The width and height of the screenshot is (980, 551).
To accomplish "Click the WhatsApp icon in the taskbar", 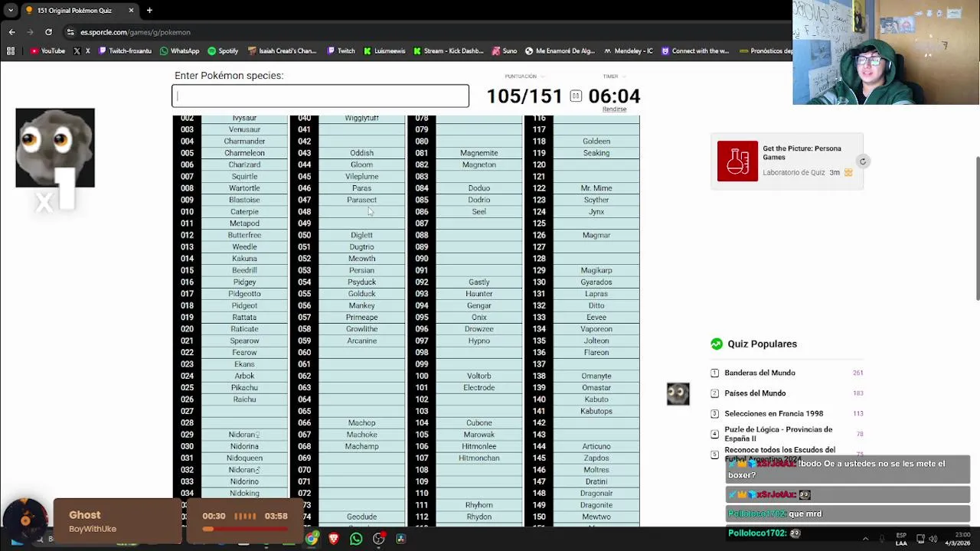I will point(356,539).
